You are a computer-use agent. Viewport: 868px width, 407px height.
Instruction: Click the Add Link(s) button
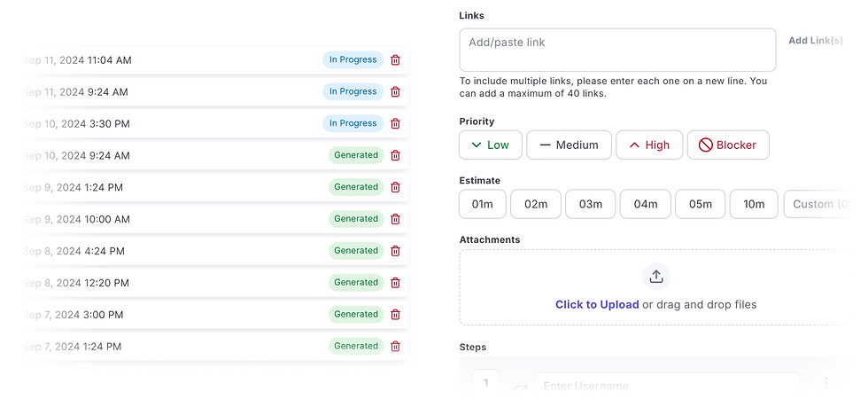816,41
